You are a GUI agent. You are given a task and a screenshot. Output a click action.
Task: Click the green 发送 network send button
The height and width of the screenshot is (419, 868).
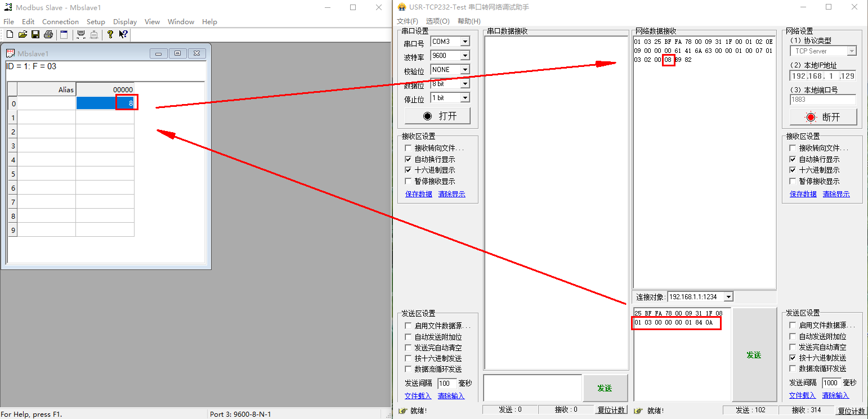click(753, 355)
